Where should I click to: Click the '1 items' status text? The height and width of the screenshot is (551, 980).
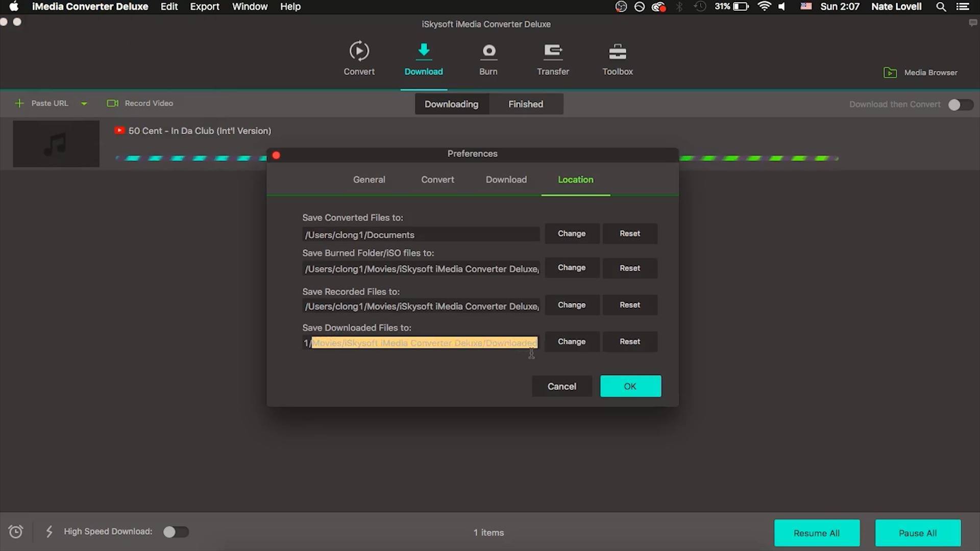(488, 533)
